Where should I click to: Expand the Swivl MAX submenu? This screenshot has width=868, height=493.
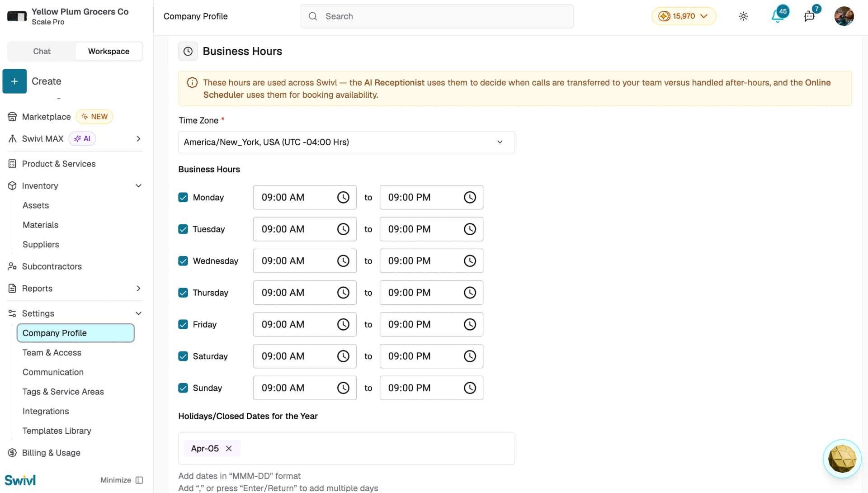(x=138, y=138)
